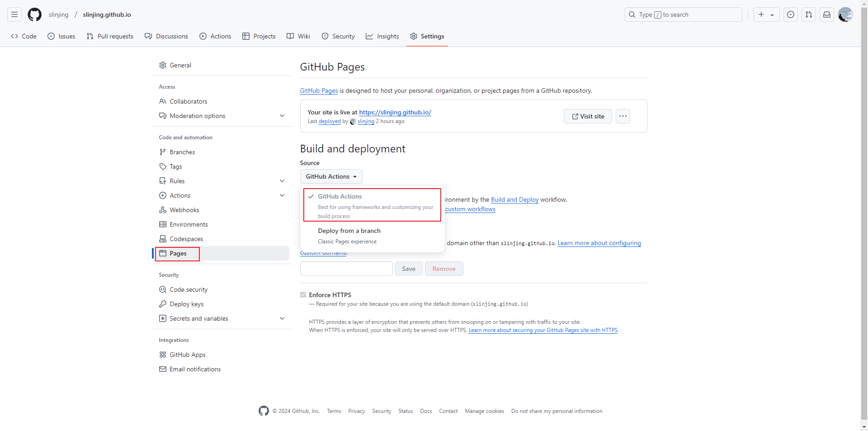Click the GitHub Octocat logo in header
The image size is (868, 431).
tap(34, 14)
